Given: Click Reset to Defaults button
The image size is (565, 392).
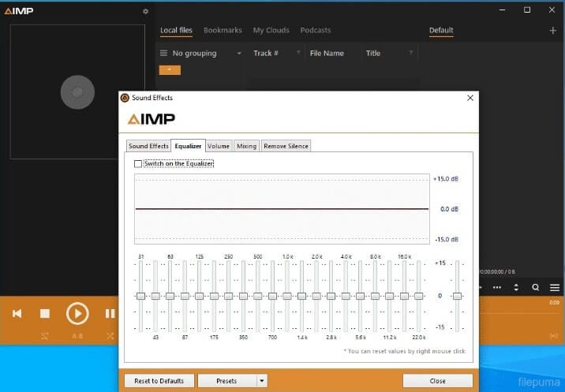Looking at the screenshot, I should click(x=159, y=381).
